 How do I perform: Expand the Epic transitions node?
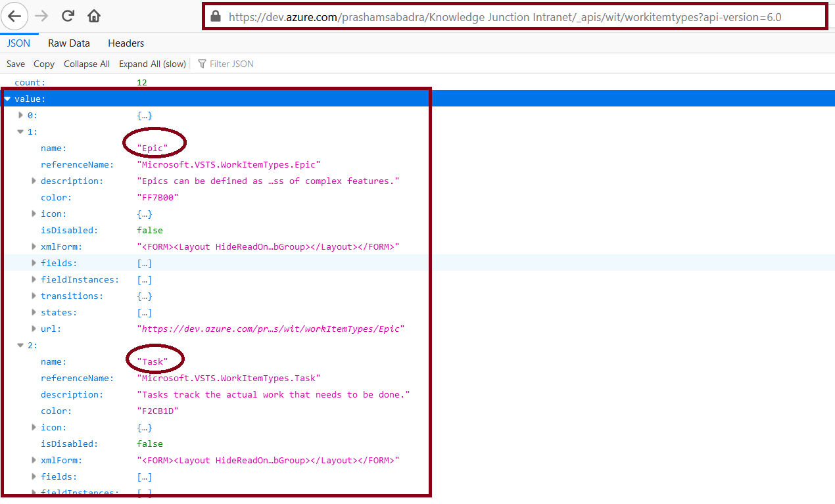(x=34, y=296)
